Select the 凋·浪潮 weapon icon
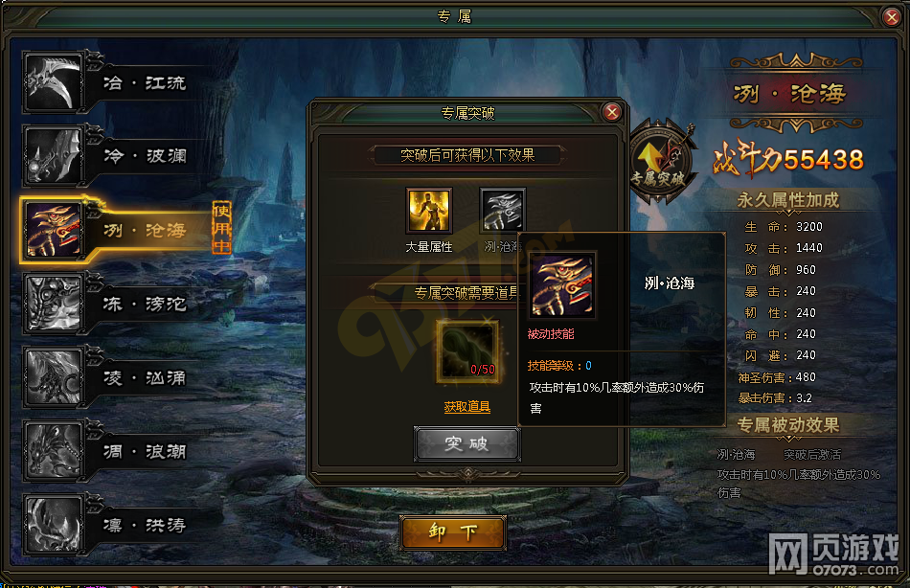 (54, 451)
